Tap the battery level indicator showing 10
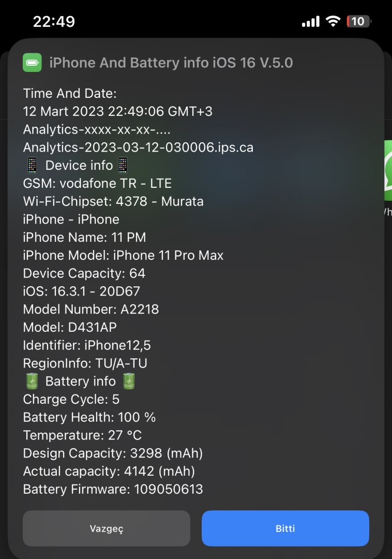The height and width of the screenshot is (559, 392). click(358, 21)
